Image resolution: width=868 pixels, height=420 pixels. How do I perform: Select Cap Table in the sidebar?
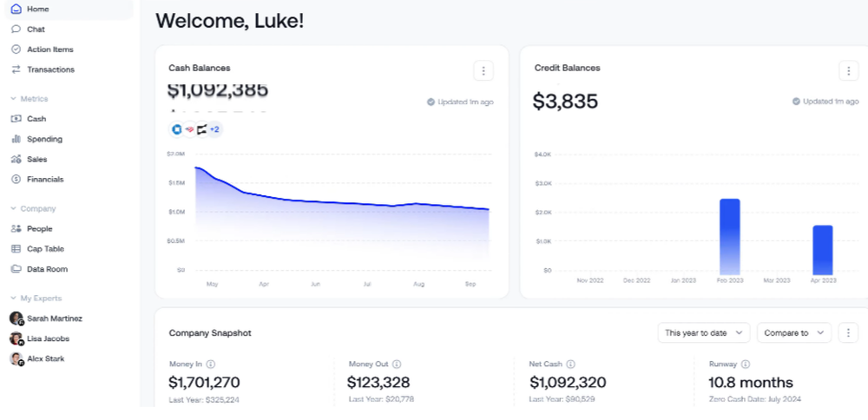pos(45,249)
